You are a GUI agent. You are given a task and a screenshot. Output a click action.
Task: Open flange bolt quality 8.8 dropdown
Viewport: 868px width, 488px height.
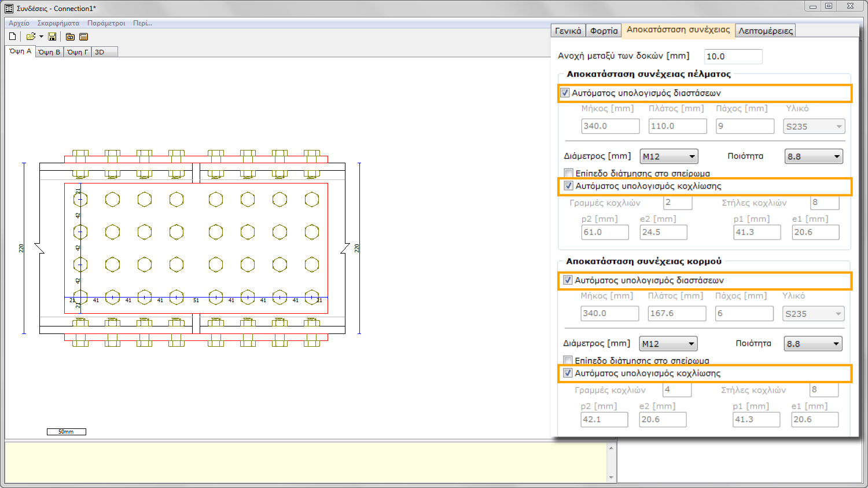pyautogui.click(x=814, y=156)
